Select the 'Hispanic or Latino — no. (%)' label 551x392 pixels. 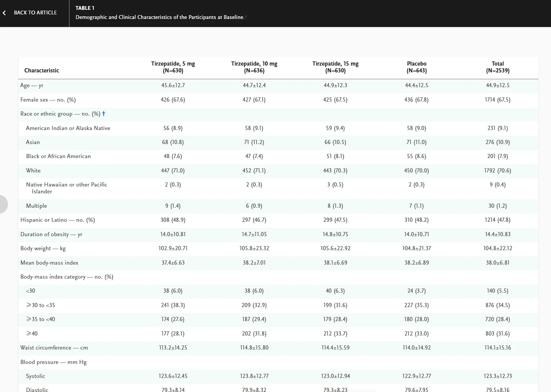(x=58, y=220)
